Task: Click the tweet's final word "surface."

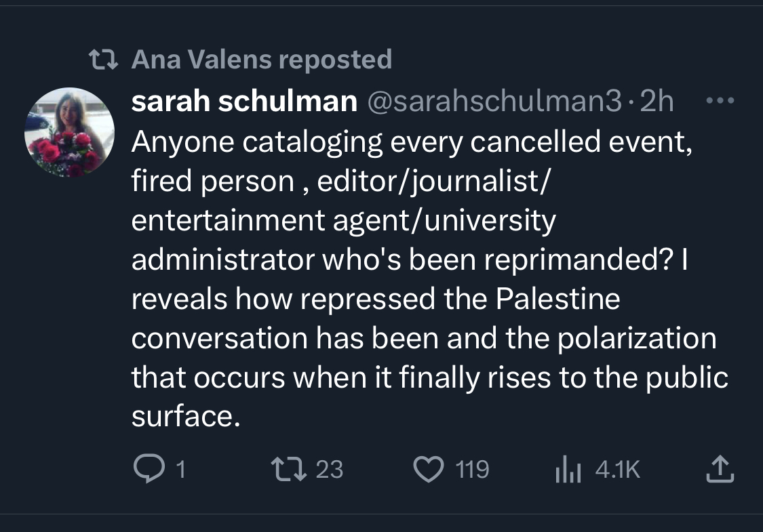Action: (x=186, y=416)
